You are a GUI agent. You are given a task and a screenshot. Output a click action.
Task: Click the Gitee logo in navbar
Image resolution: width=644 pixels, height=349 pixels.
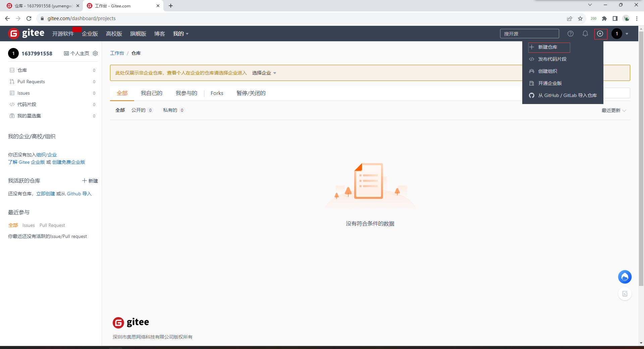[x=26, y=34]
